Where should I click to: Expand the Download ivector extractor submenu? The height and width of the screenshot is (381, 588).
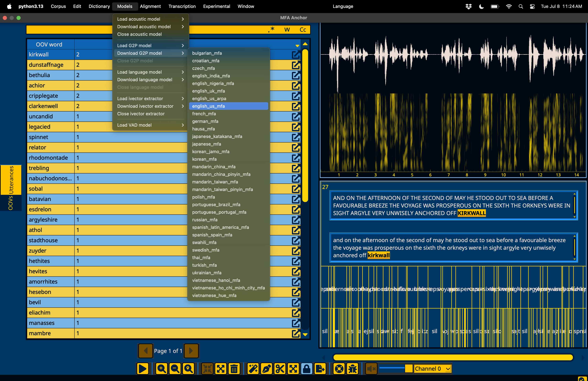(150, 106)
